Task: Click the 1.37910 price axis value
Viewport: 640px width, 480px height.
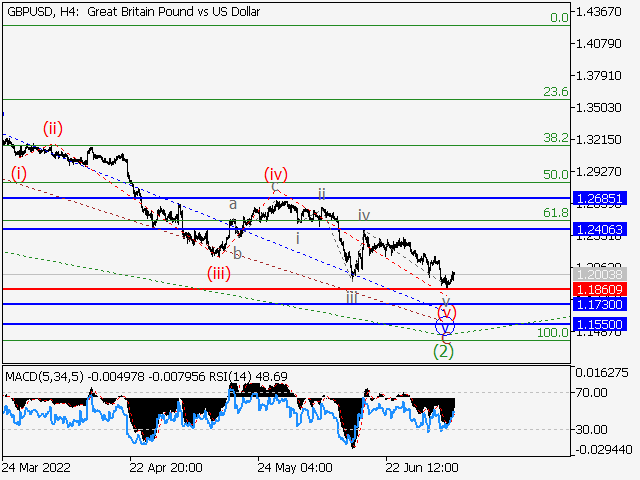Action: 598,76
